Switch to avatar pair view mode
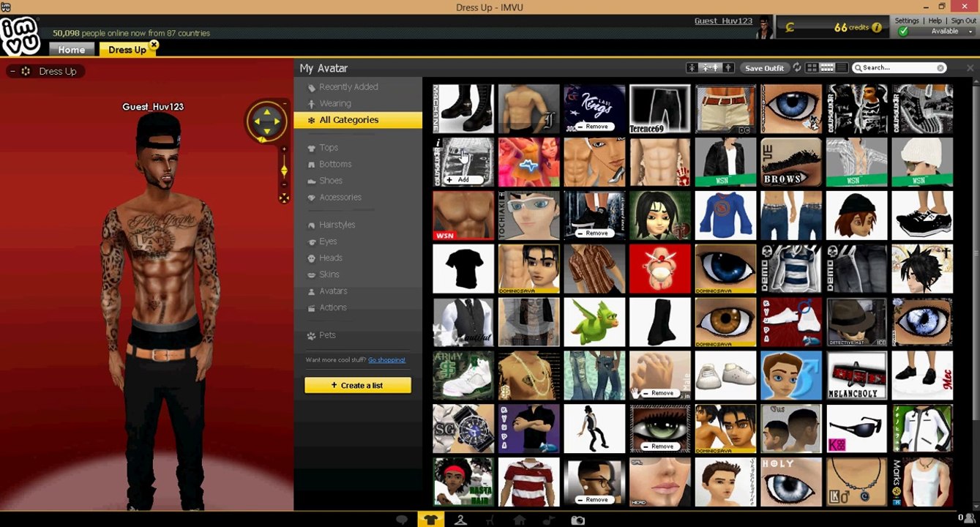 710,67
